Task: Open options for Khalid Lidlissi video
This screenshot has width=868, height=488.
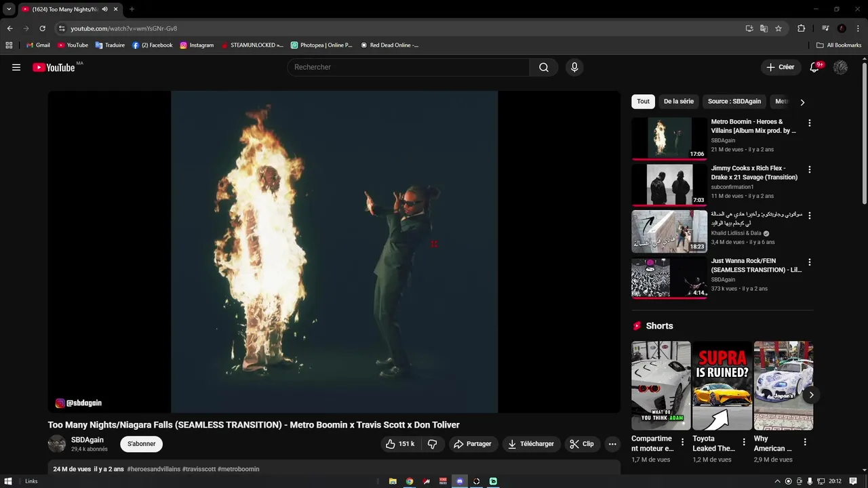Action: click(809, 216)
